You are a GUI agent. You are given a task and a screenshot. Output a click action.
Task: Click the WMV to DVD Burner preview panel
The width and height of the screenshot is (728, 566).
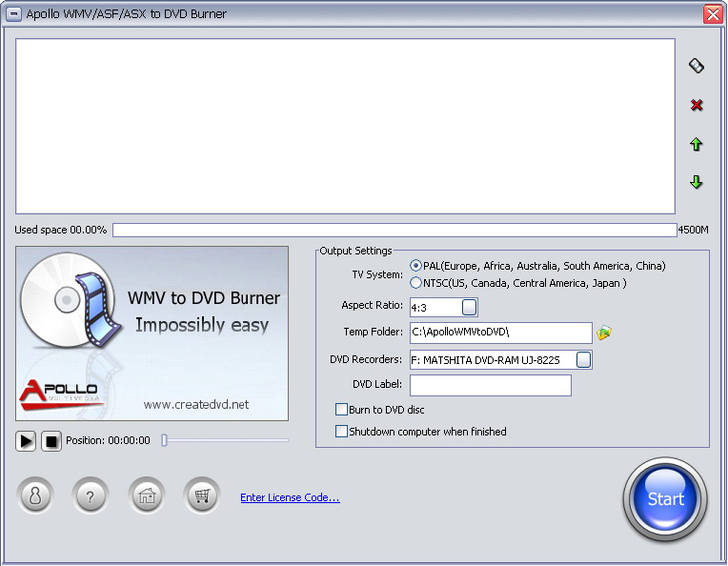click(x=152, y=334)
